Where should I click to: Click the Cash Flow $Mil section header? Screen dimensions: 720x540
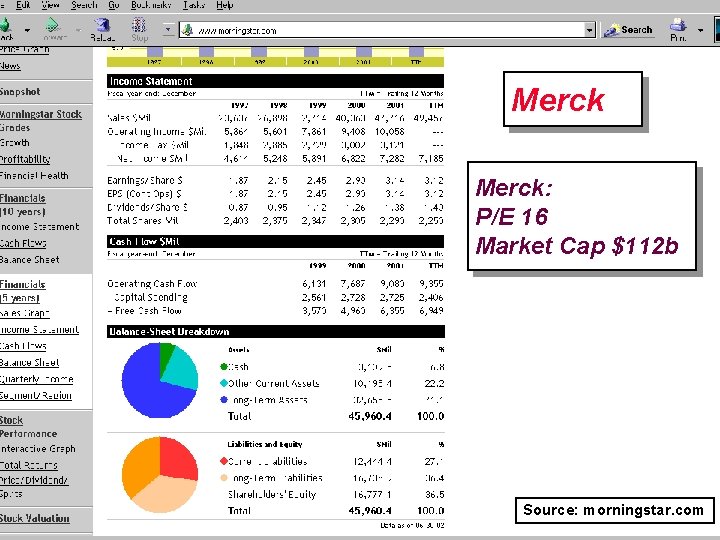click(x=276, y=242)
